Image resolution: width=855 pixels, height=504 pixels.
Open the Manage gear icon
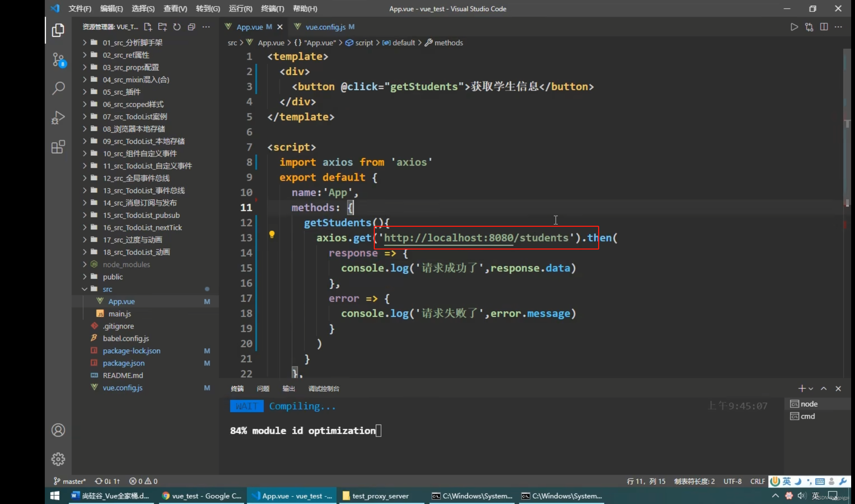58,459
